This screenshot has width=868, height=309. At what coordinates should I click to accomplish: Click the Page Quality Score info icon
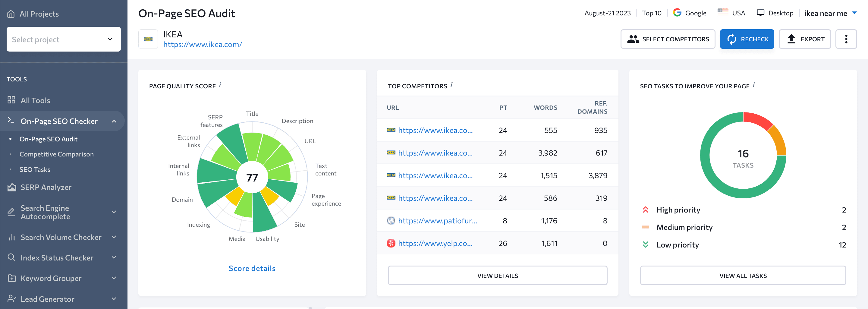point(220,85)
